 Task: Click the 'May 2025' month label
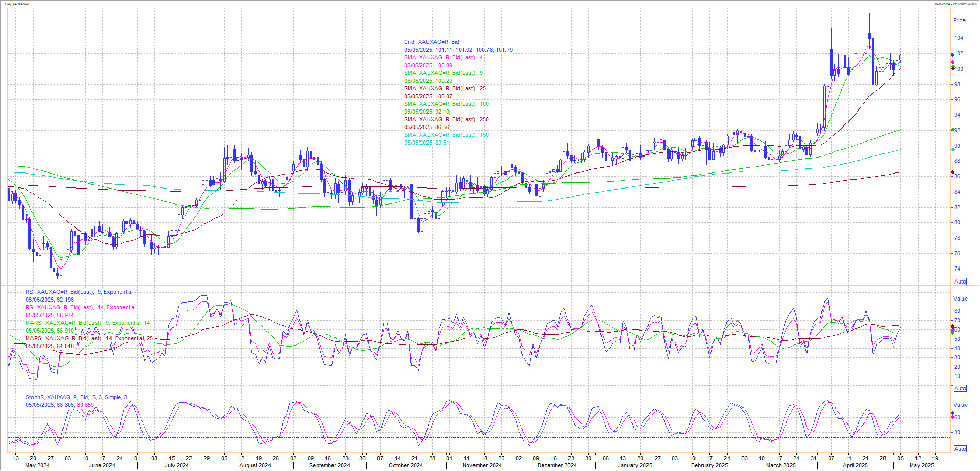922,465
